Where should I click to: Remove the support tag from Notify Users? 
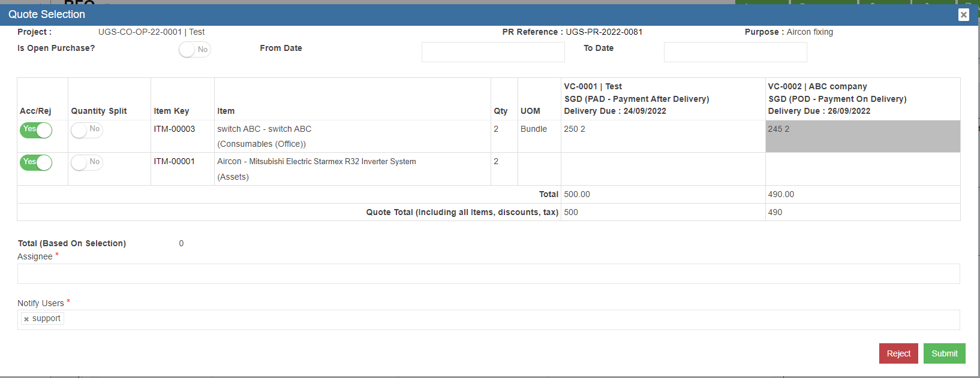tap(26, 319)
